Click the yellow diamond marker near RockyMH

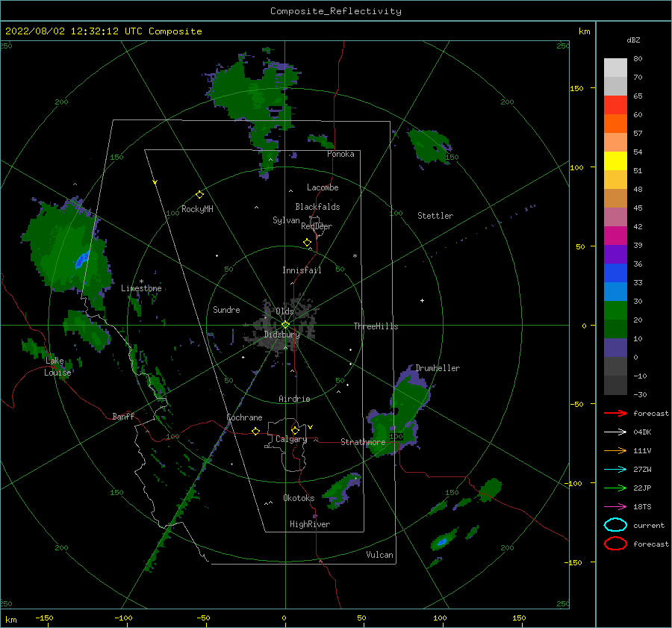(x=199, y=195)
